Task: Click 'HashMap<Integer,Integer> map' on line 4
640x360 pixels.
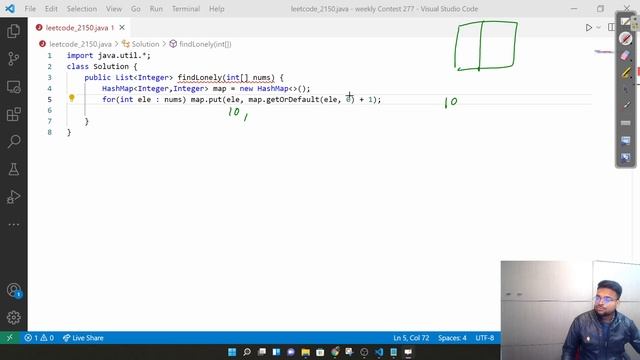Action: [x=164, y=88]
